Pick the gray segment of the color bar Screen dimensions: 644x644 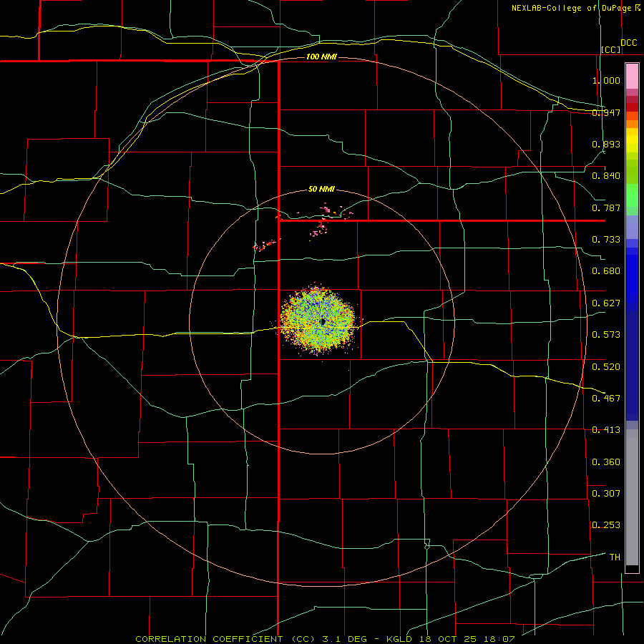pyautogui.click(x=632, y=497)
